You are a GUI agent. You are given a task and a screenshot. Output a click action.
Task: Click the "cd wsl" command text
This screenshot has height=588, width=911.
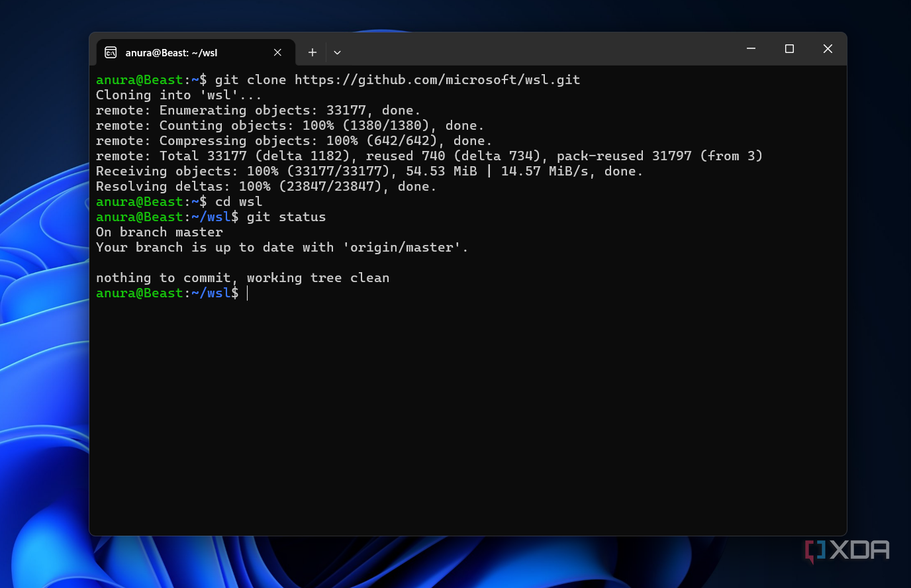point(238,202)
